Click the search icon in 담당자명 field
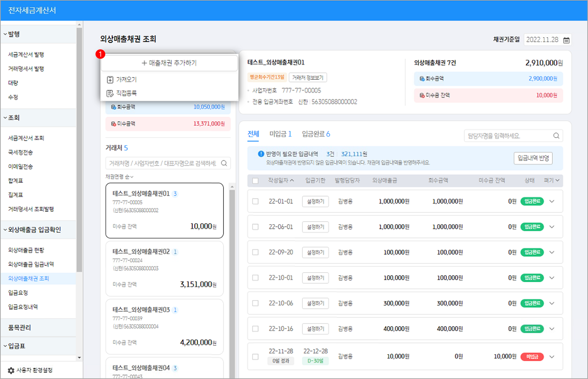This screenshot has width=588, height=379. point(556,136)
